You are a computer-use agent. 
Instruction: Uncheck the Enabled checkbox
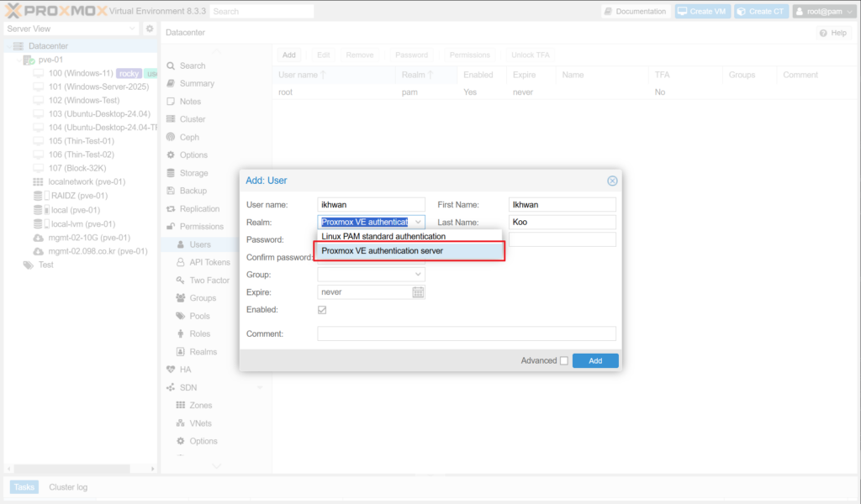322,310
